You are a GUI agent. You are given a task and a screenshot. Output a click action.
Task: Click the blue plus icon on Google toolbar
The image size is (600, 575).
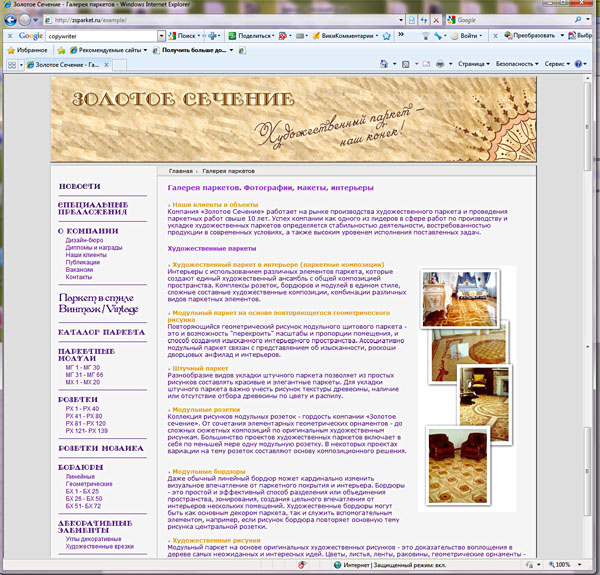tap(212, 36)
